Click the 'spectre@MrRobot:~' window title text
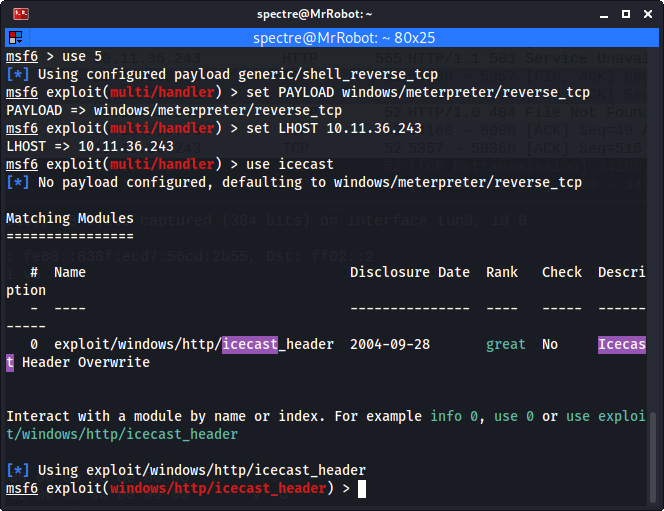This screenshot has width=664, height=511. click(x=315, y=14)
